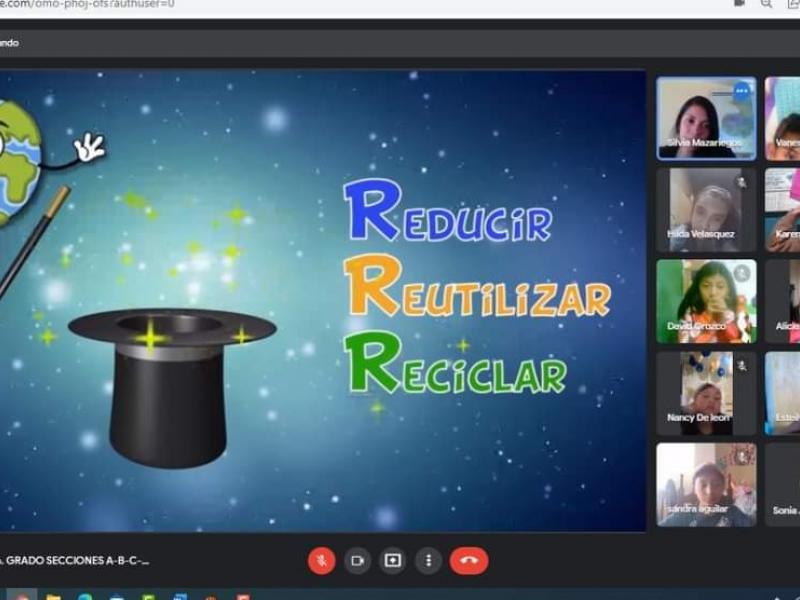The width and height of the screenshot is (800, 600).
Task: Click the presented slide with Reducir Reutilizar Reciclar
Action: 320,300
